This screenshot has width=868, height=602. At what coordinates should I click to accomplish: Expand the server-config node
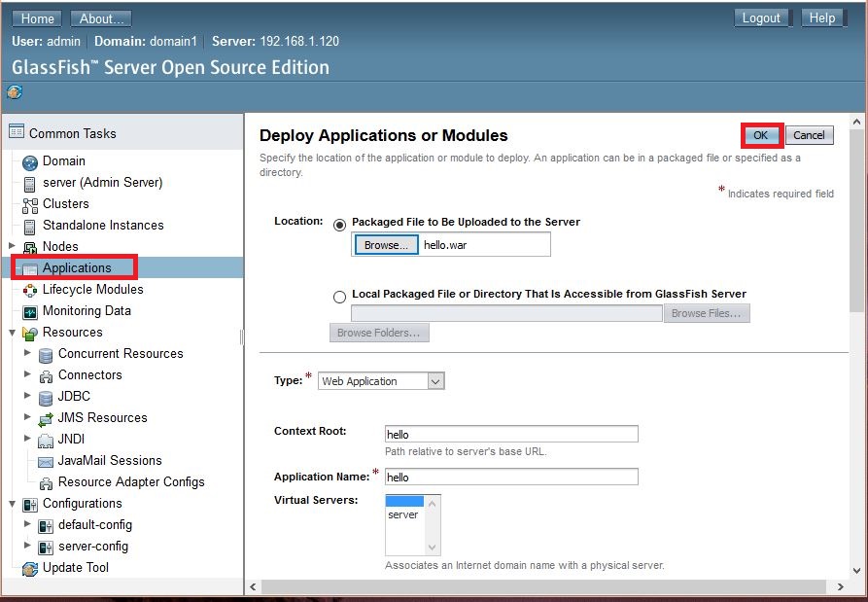click(x=27, y=545)
